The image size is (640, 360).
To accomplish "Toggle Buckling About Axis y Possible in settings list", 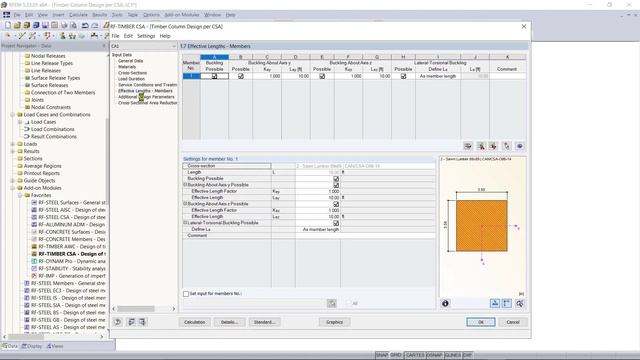I will click(x=336, y=185).
